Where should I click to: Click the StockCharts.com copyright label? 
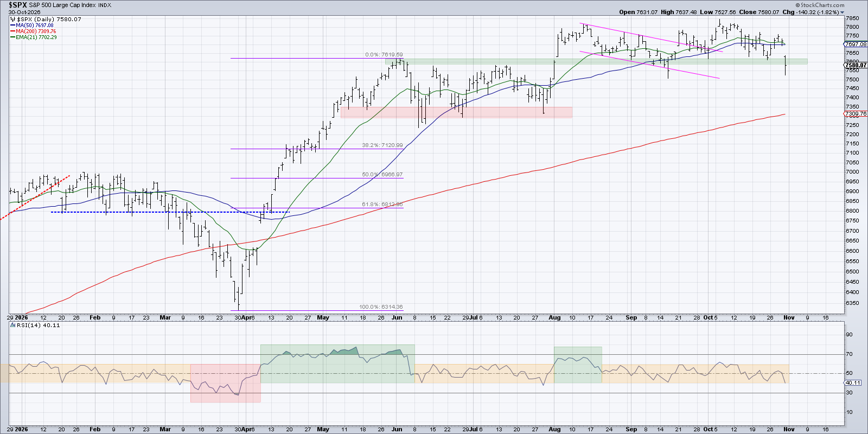coord(819,5)
